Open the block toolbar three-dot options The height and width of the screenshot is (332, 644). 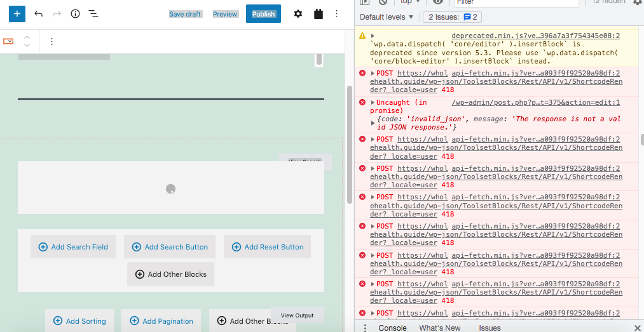click(x=51, y=41)
